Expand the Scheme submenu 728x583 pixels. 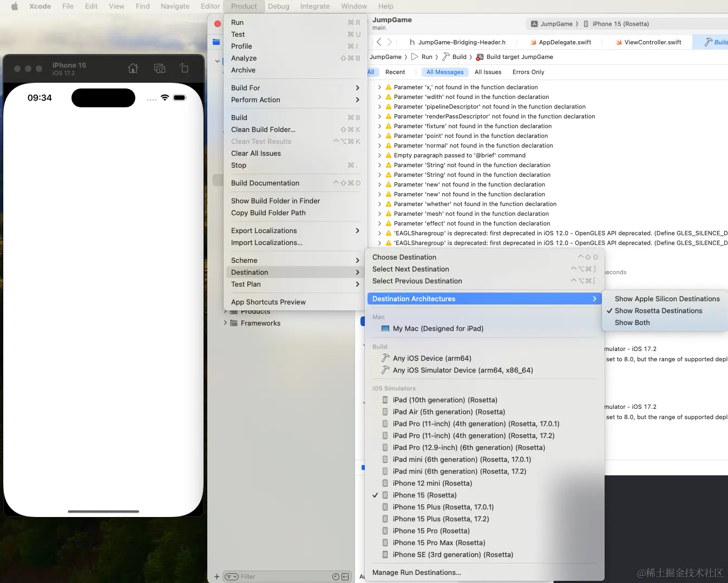[x=296, y=261]
